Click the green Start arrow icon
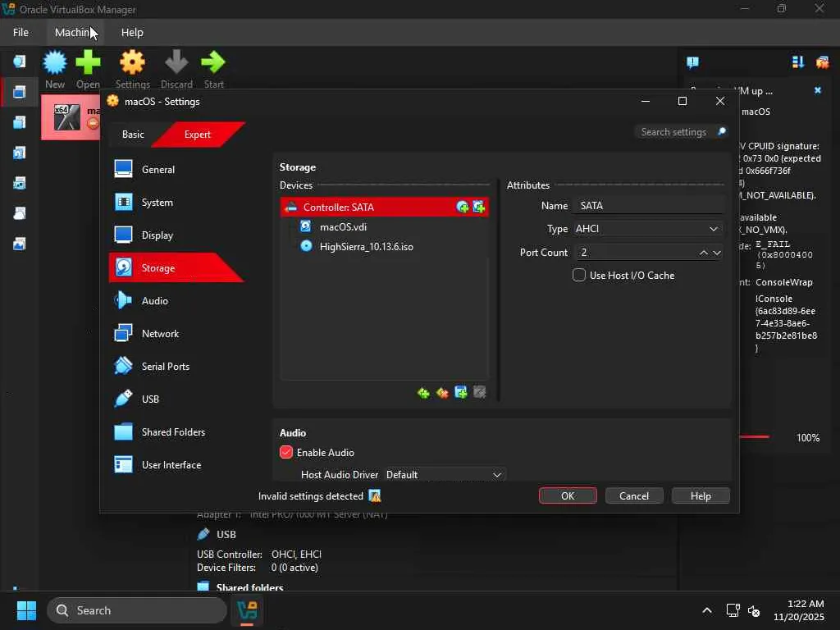This screenshot has height=630, width=840. (x=213, y=62)
